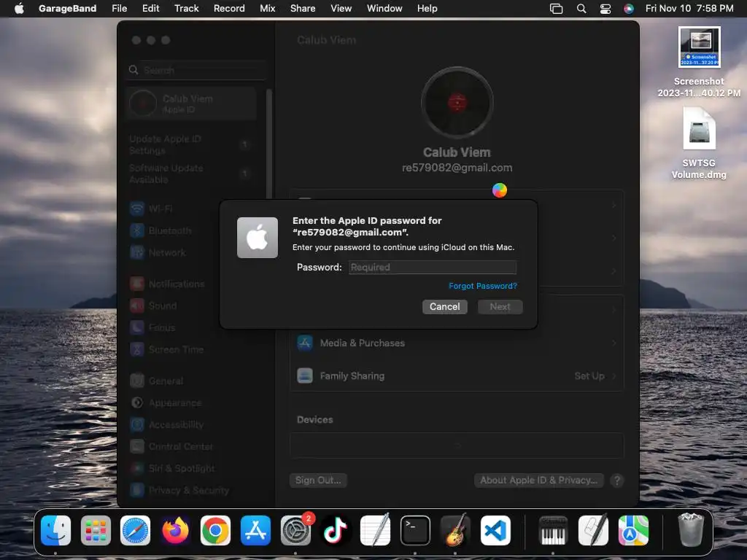Image resolution: width=747 pixels, height=560 pixels.
Task: Open Update Apple ID Settings item
Action: tap(190, 144)
